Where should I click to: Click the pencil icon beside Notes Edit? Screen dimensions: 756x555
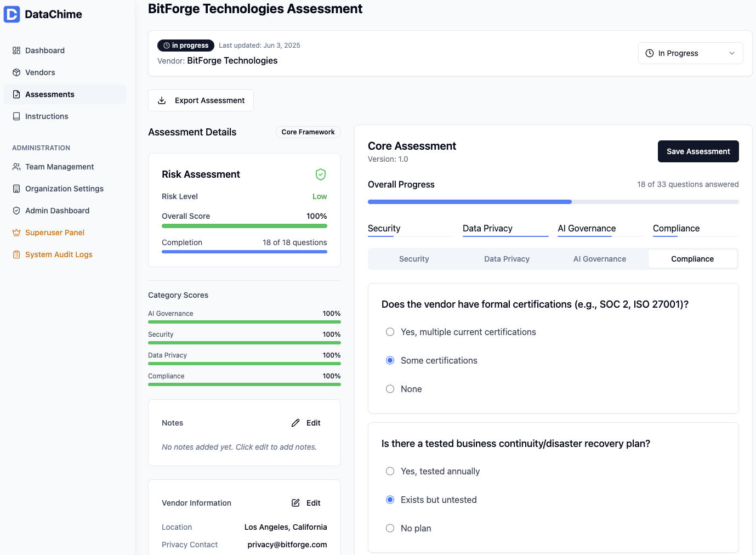coord(295,423)
